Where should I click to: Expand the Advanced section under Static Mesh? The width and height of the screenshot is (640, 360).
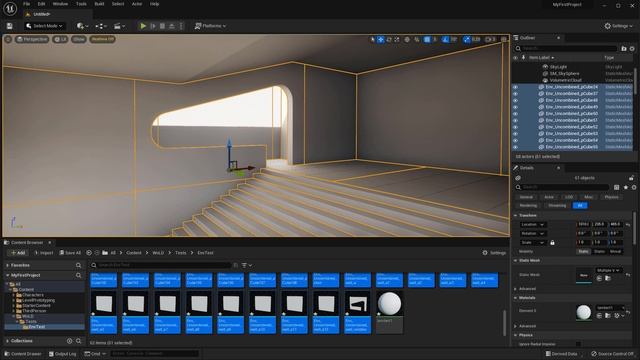pos(516,289)
